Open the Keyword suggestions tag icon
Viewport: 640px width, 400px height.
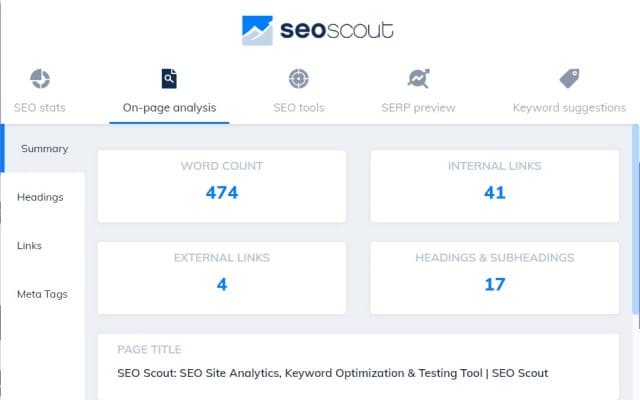(x=569, y=78)
